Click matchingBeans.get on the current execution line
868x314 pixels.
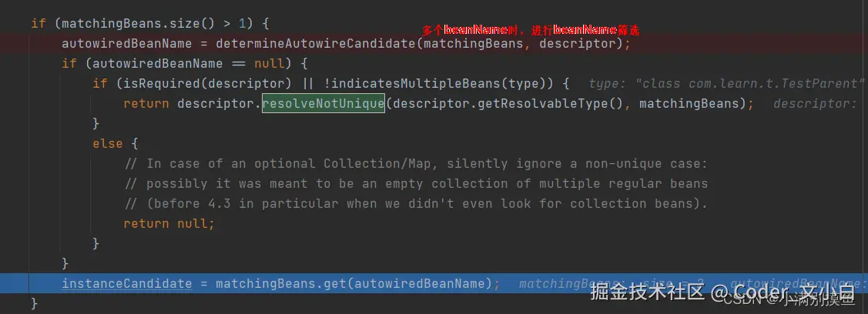281,283
